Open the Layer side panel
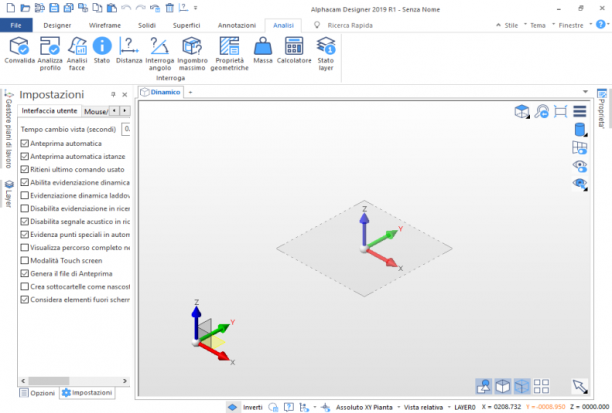The image size is (612, 413). click(x=9, y=194)
